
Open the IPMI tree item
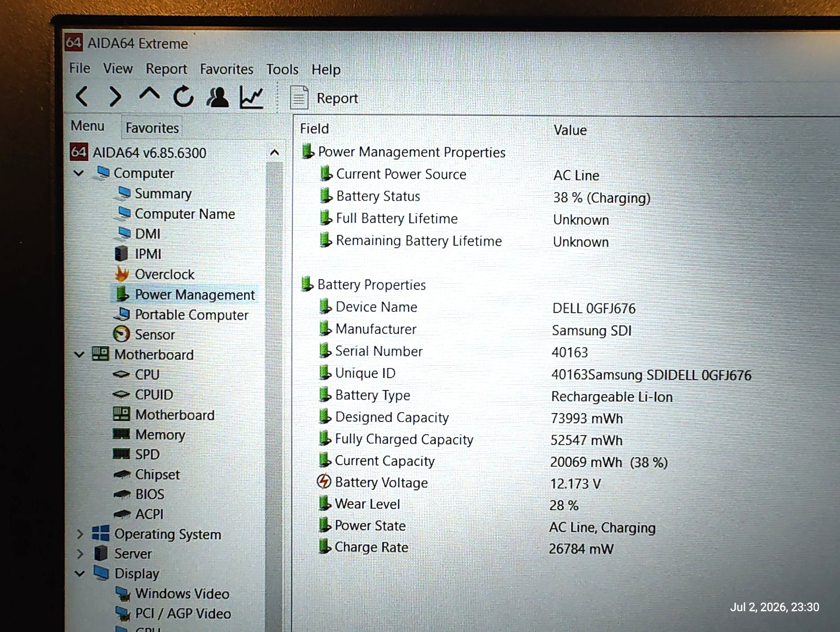pos(148,254)
